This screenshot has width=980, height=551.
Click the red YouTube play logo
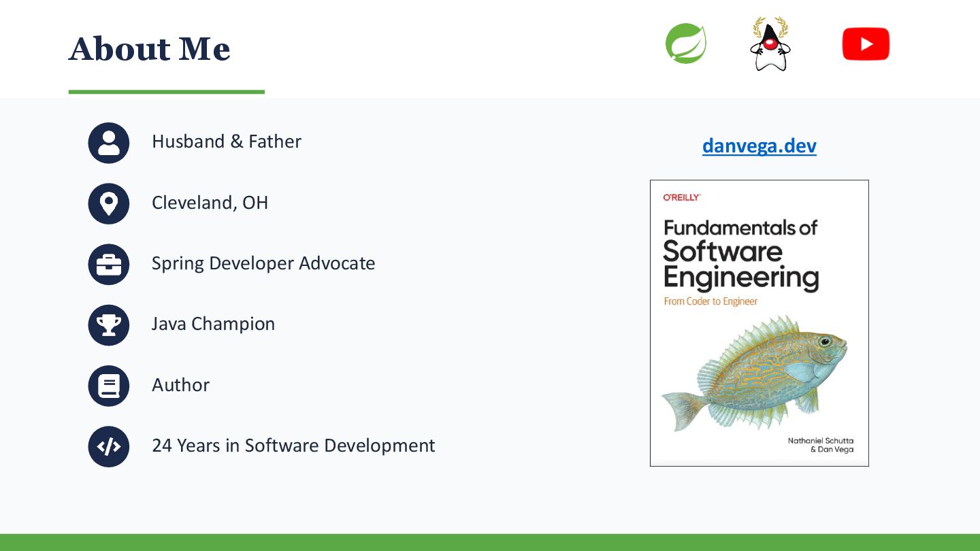coord(866,44)
